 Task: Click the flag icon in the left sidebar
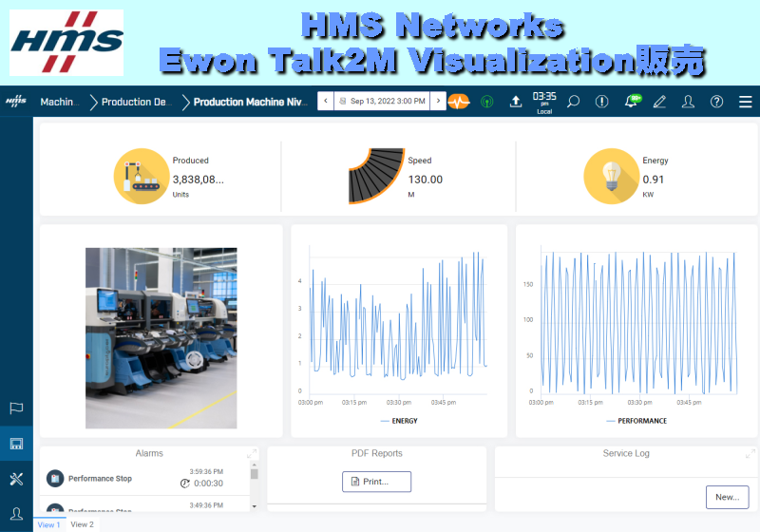(x=16, y=408)
